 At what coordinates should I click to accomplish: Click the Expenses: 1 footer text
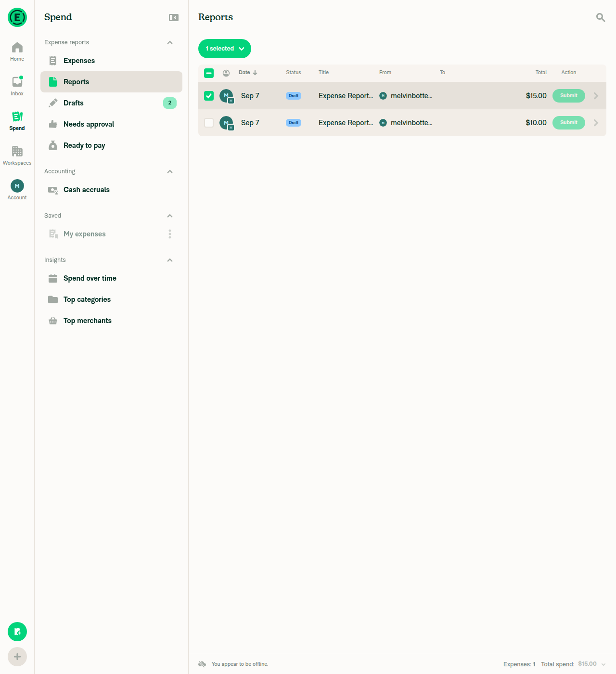pos(519,664)
